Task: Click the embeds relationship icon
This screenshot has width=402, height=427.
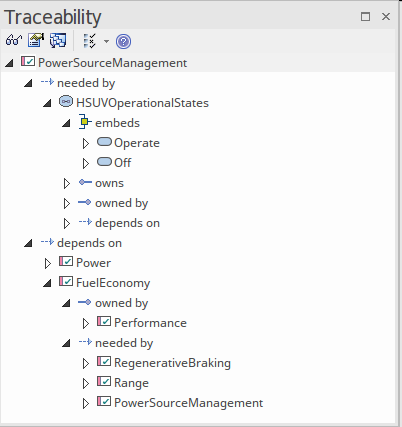Action: pyautogui.click(x=85, y=122)
